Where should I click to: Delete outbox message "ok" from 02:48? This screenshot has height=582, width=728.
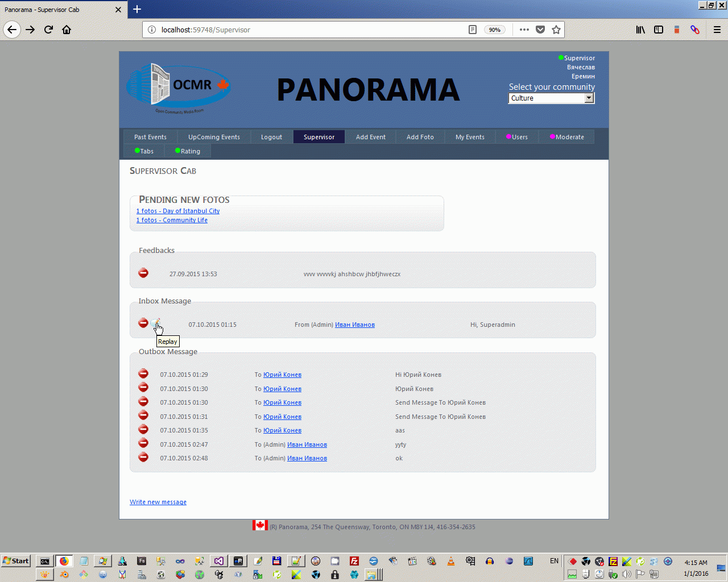(143, 457)
